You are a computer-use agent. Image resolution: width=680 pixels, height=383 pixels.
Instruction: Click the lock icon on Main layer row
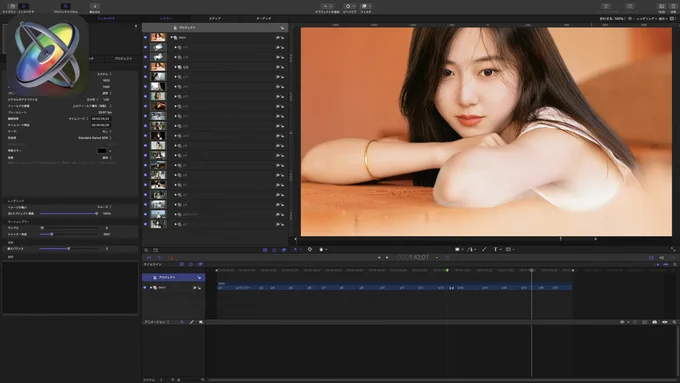(281, 38)
